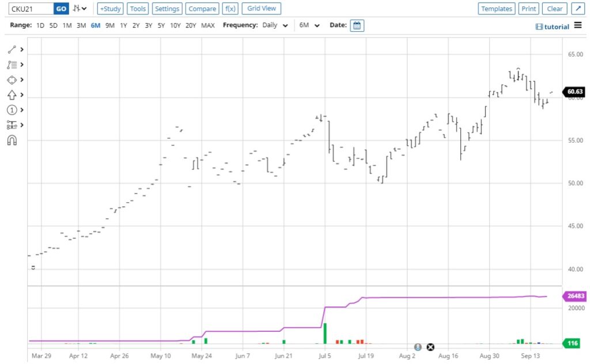Click the 26483 open interest label
This screenshot has width=590, height=364.
point(574,296)
